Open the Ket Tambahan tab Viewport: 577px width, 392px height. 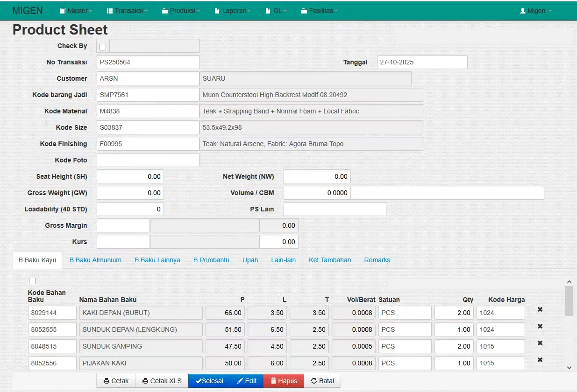(330, 260)
